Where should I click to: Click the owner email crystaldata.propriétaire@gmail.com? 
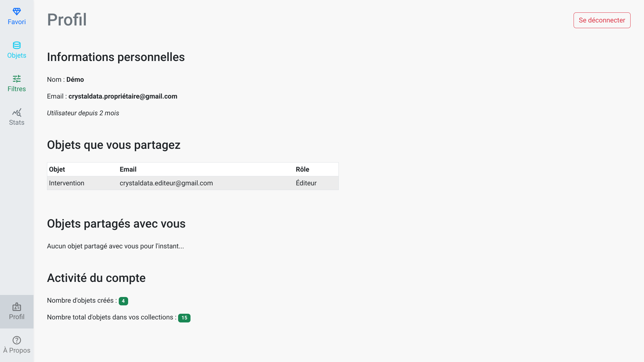click(123, 96)
